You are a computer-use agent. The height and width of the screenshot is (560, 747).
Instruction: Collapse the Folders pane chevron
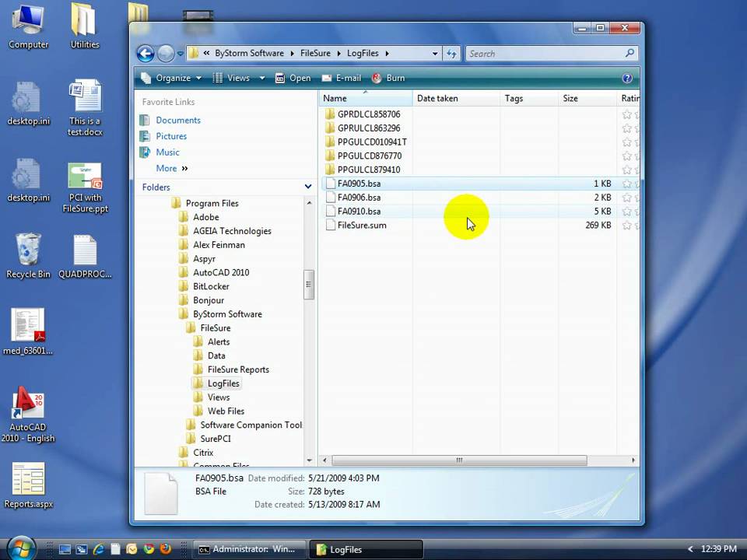[308, 187]
